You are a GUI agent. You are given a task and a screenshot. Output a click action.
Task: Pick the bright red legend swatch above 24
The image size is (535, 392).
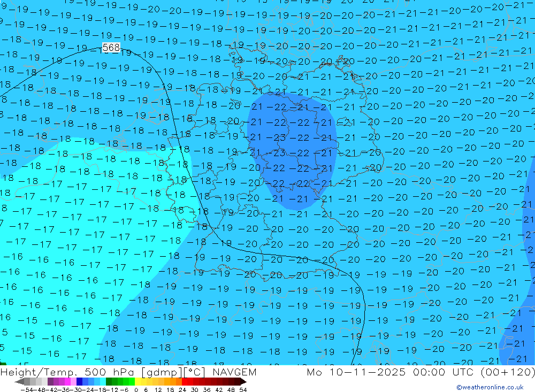(185, 382)
